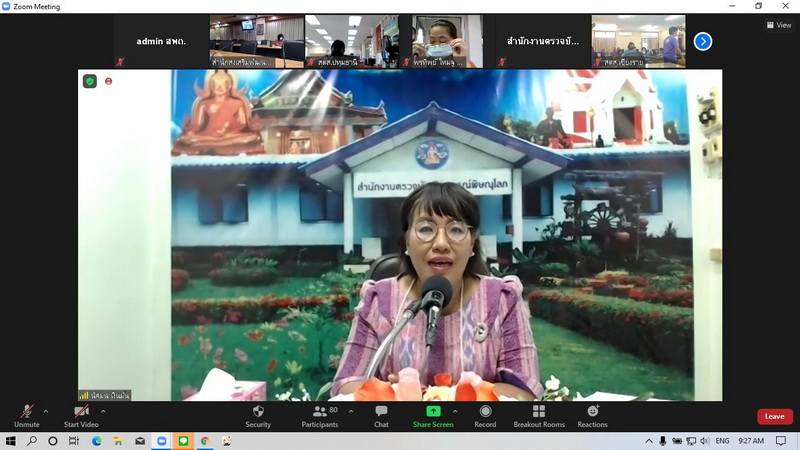
Task: Expand arrow beside Participants
Action: [x=351, y=411]
